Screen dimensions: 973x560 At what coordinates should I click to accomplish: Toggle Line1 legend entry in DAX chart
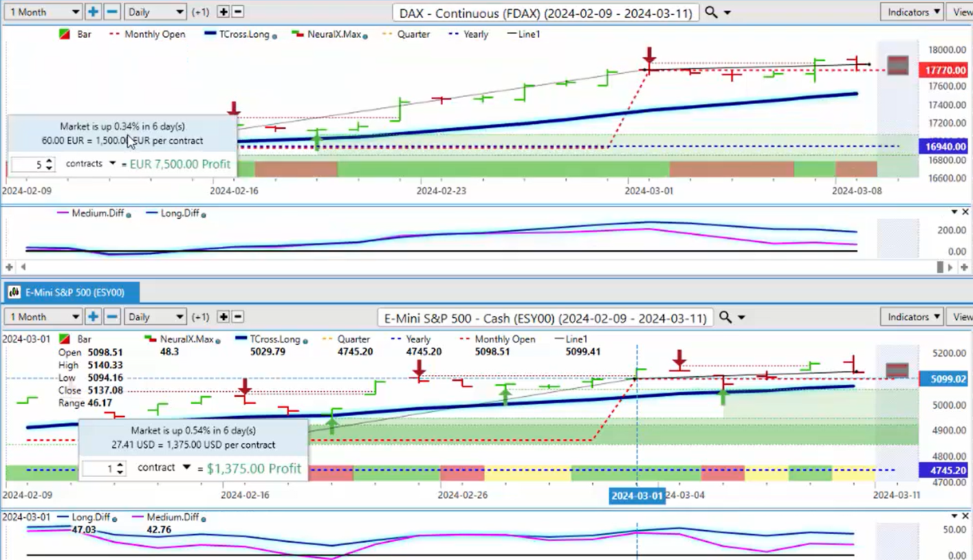[x=523, y=34]
